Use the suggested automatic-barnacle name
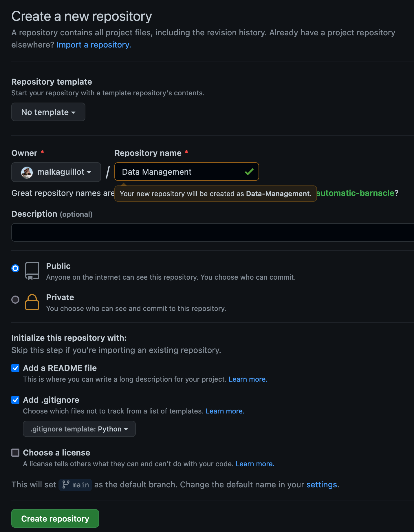Screen dimensions: 414x532 (356, 193)
